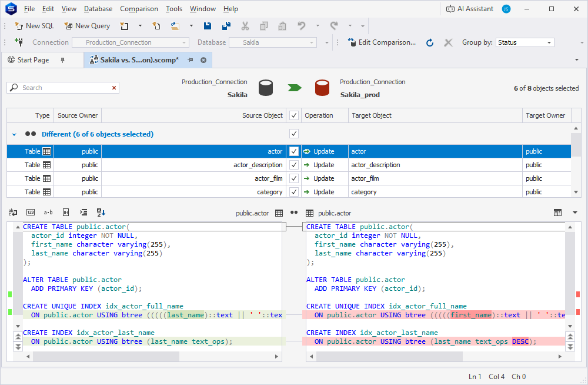Click the Refresh comparison icon
Screen dimensions: 588x385
(430, 42)
